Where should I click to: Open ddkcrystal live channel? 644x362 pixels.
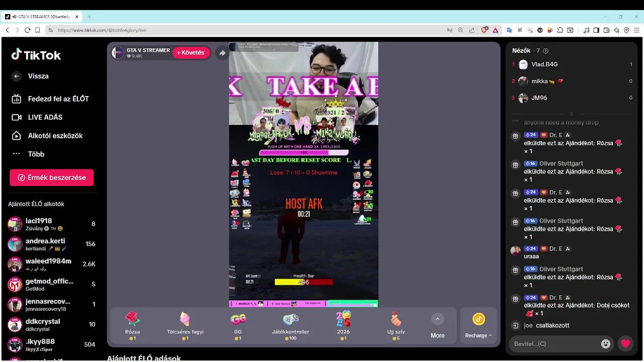[x=51, y=324]
